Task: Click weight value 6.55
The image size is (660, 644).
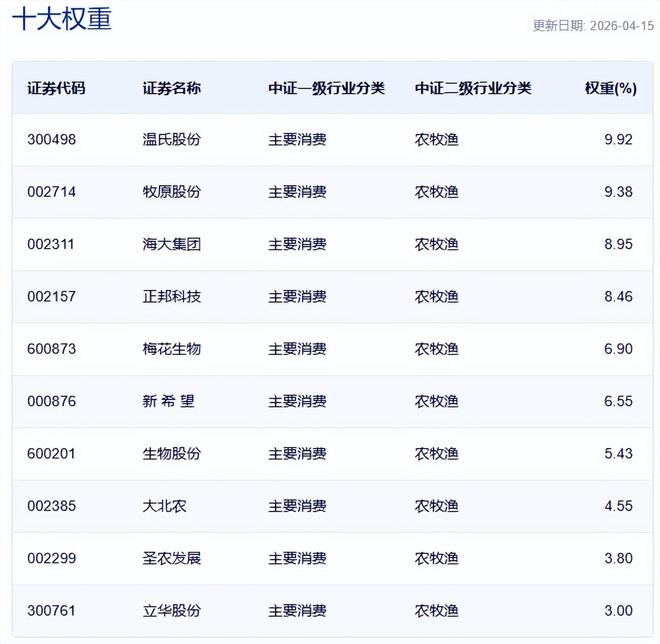Action: [618, 402]
